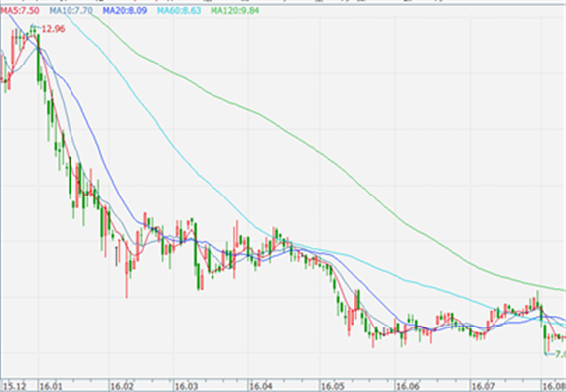Click the MA5:7.50 legend label
Viewport: 566px width, 392px height.
(20, 11)
